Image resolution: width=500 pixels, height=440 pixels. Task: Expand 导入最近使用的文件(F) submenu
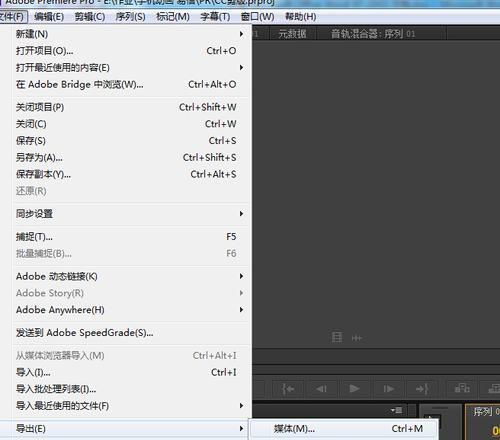pyautogui.click(x=130, y=406)
